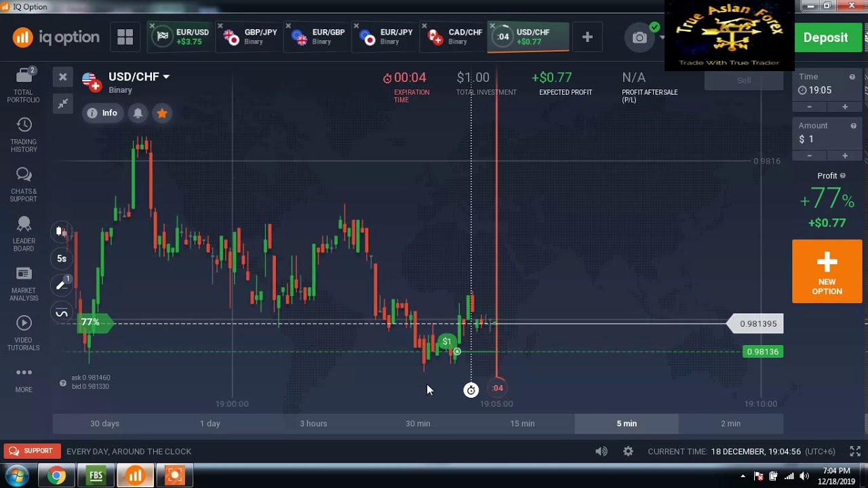
Task: Click the Info button for USD/CHF
Action: click(102, 113)
